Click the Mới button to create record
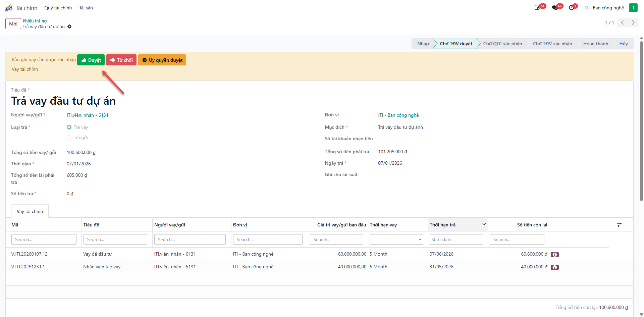 click(13, 24)
